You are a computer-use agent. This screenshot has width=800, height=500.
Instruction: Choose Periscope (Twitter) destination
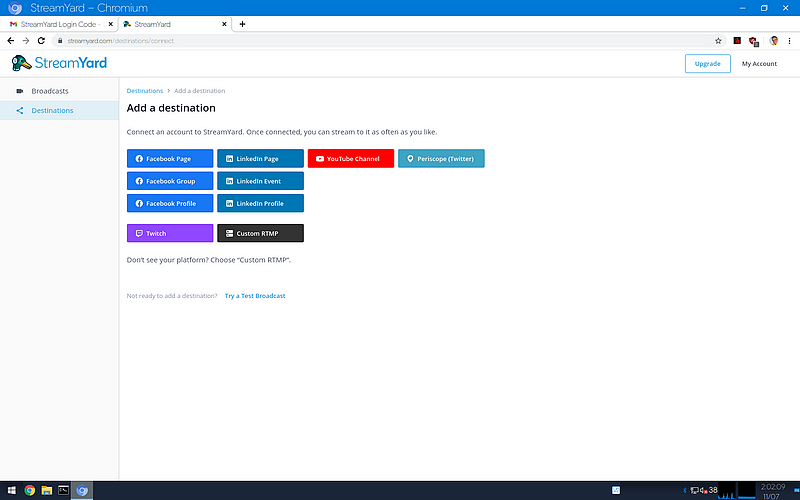click(441, 159)
